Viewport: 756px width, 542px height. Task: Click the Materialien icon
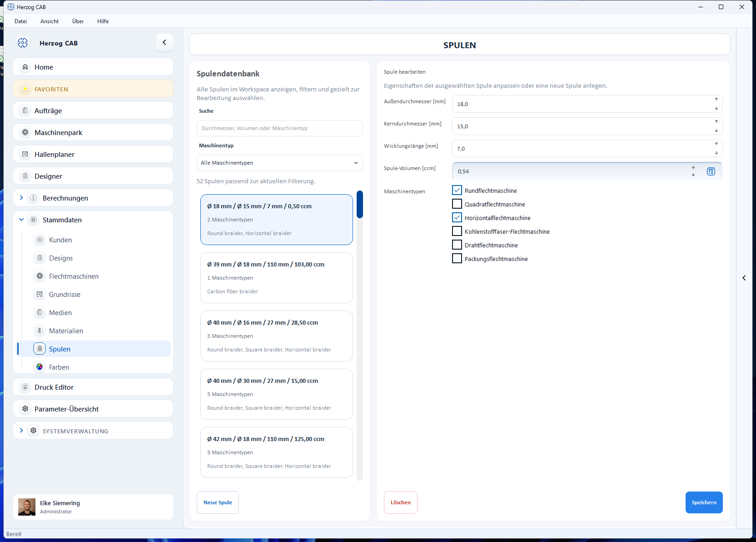click(40, 331)
